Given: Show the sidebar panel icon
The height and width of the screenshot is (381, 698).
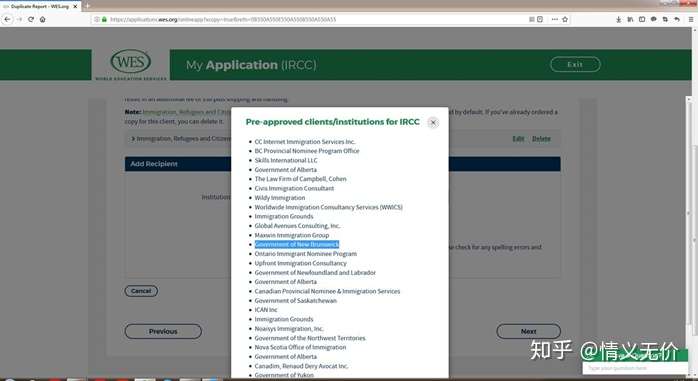Looking at the screenshot, I should coord(641,19).
